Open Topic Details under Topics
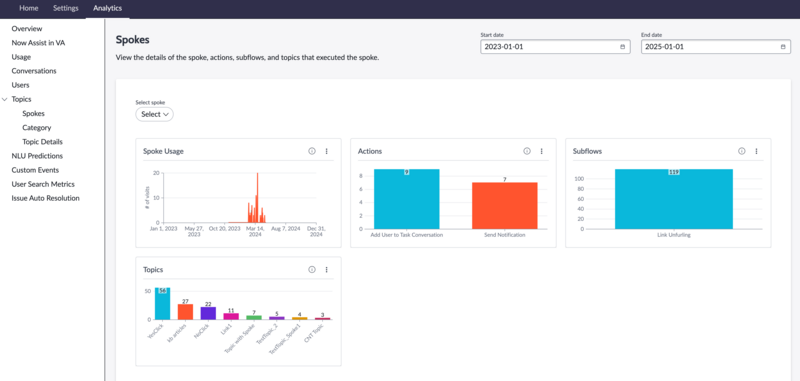The image size is (800, 381). (x=42, y=142)
